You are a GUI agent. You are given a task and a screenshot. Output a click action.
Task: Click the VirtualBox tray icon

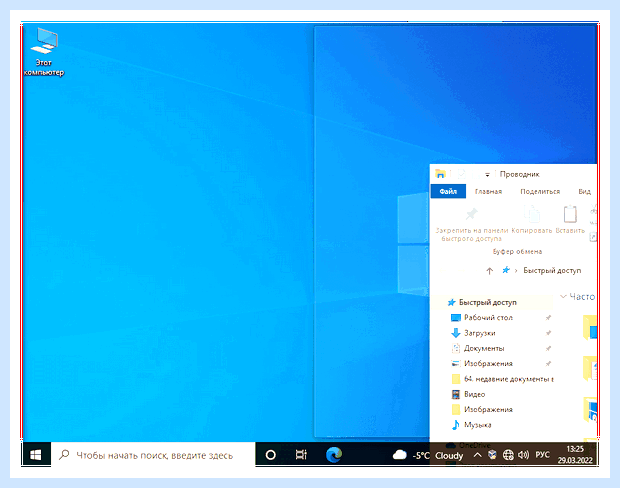492,455
